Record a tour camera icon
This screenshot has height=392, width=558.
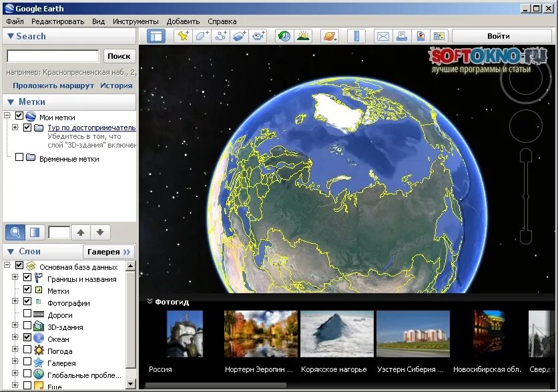click(258, 36)
